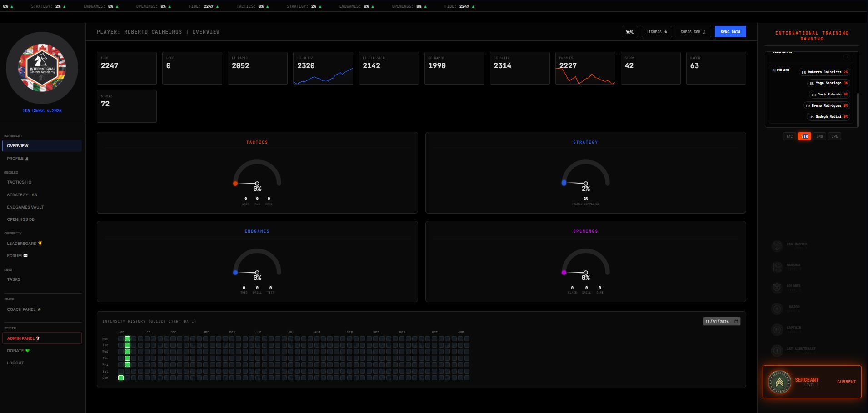Toggle the sun/moon theme switcher
Screen dimensions: 868x413
630,32
